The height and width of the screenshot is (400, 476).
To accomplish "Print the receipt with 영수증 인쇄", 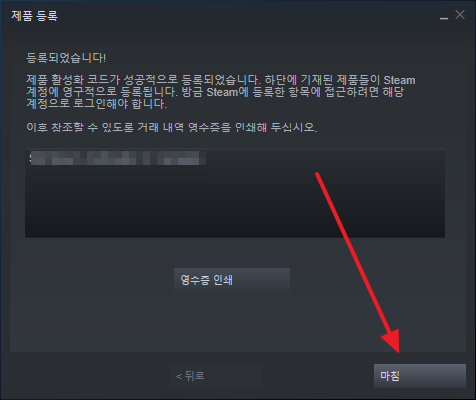I will pyautogui.click(x=232, y=280).
